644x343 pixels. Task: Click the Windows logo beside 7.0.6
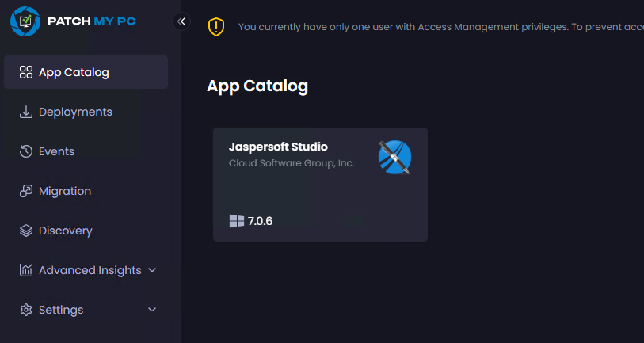click(x=237, y=221)
